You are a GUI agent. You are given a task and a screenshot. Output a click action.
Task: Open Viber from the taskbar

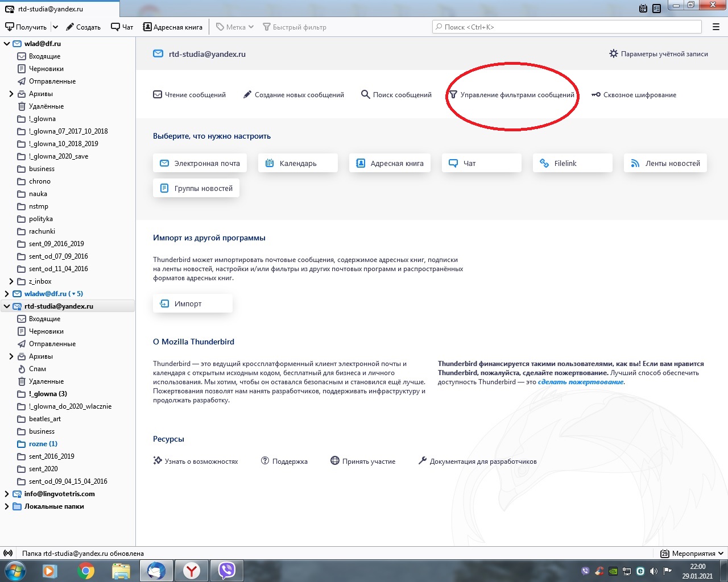tap(227, 571)
